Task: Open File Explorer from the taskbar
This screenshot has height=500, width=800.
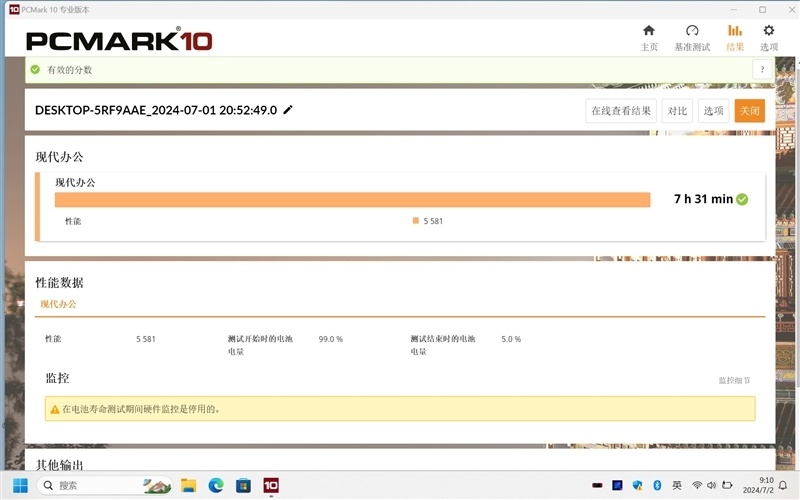Action: point(188,485)
